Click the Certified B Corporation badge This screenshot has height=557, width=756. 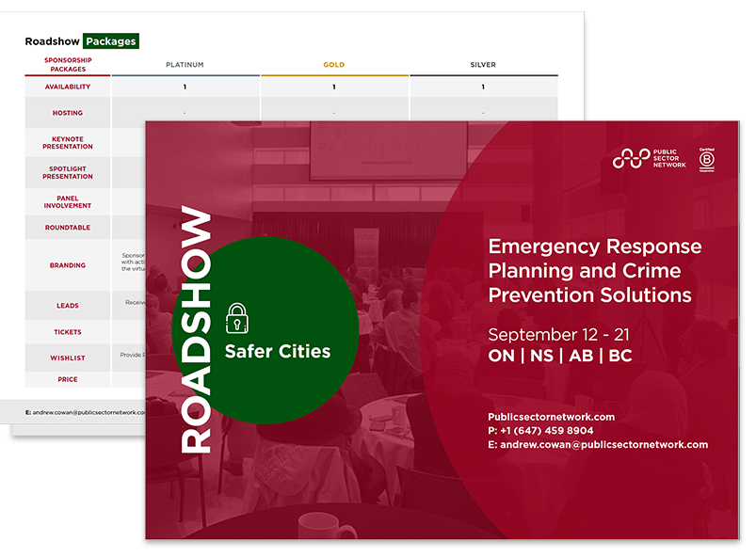706,158
